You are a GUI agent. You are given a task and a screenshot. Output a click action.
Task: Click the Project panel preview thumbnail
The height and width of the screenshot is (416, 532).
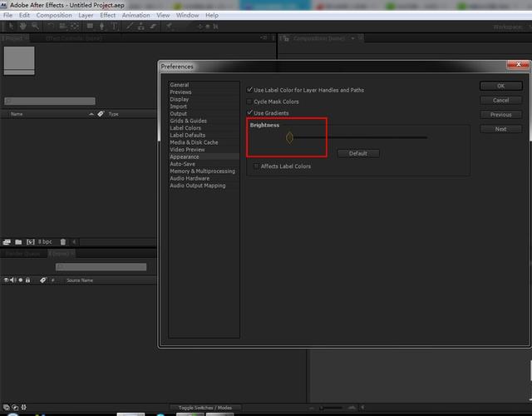tap(19, 61)
